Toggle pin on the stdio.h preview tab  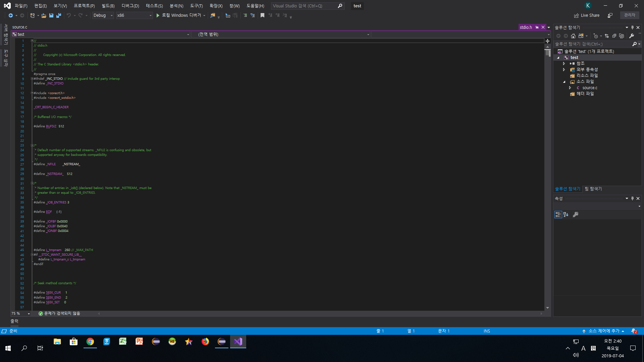pos(537,27)
